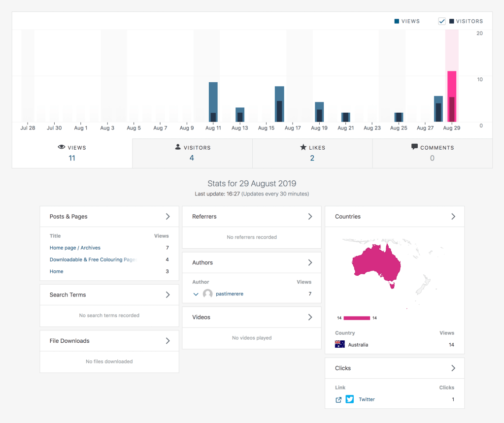504x423 pixels.
Task: Expand pastimerere author row chevron
Action: pyautogui.click(x=196, y=294)
